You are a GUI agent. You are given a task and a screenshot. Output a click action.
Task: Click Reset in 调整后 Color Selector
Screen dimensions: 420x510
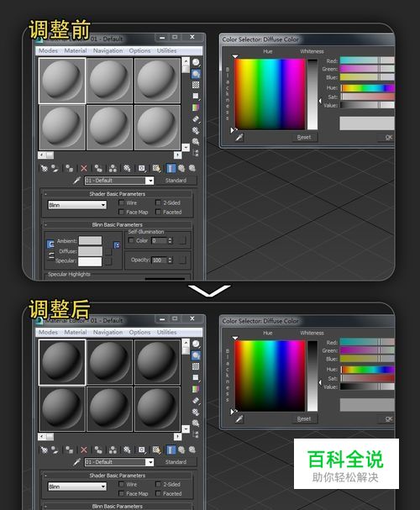click(x=304, y=419)
